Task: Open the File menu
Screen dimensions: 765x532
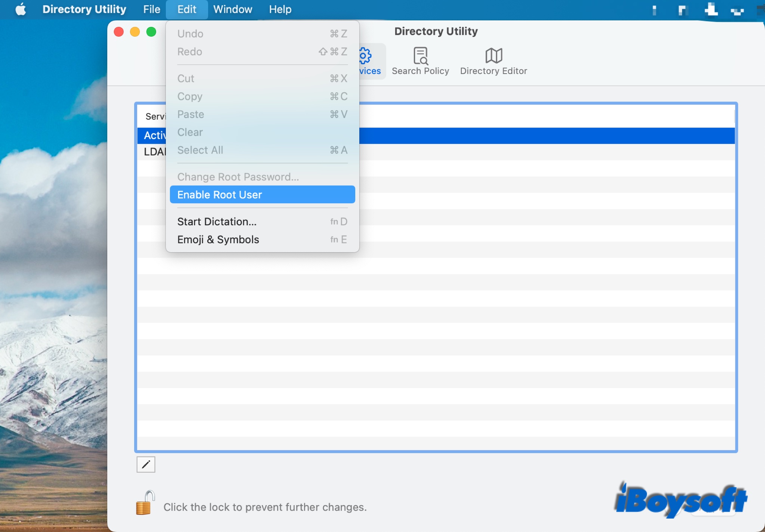Action: [151, 9]
